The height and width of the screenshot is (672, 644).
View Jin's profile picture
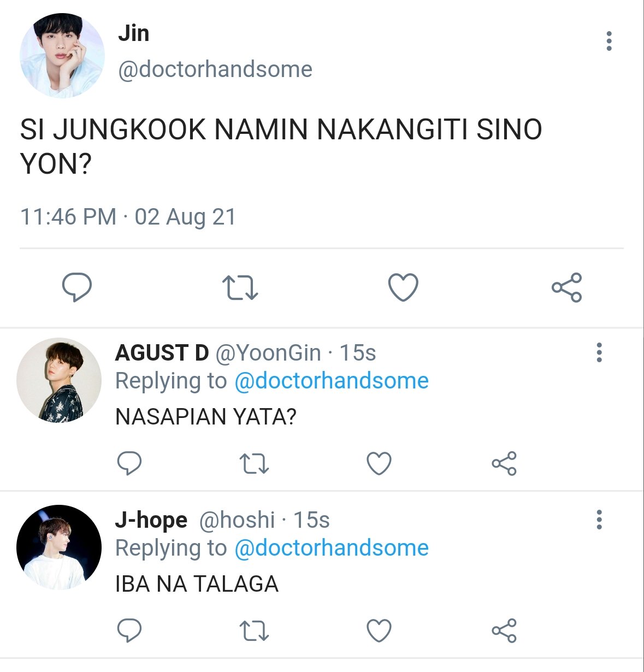[62, 56]
